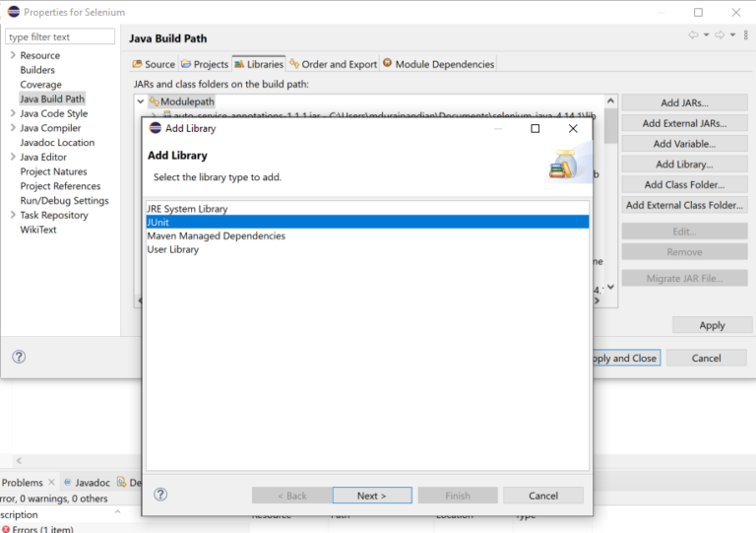Cancel the Properties for Selenium window
This screenshot has height=533, width=756.
click(707, 358)
